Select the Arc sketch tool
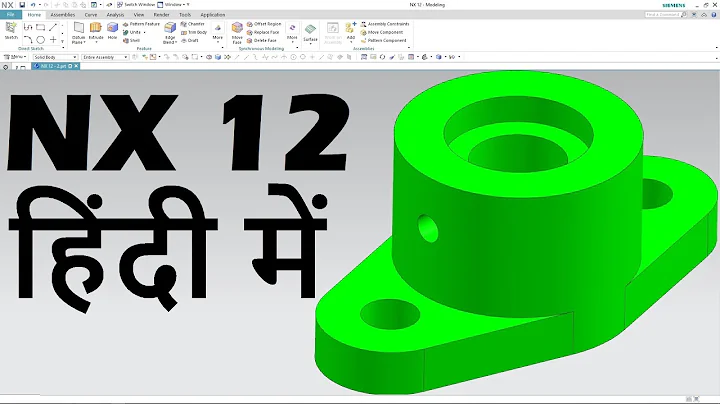 pyautogui.click(x=28, y=39)
